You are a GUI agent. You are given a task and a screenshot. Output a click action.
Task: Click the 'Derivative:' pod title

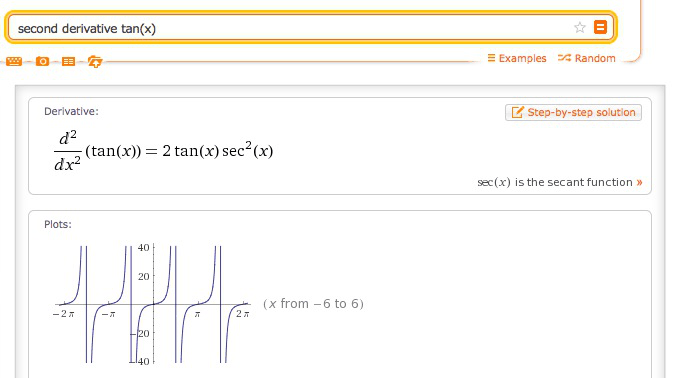point(71,111)
